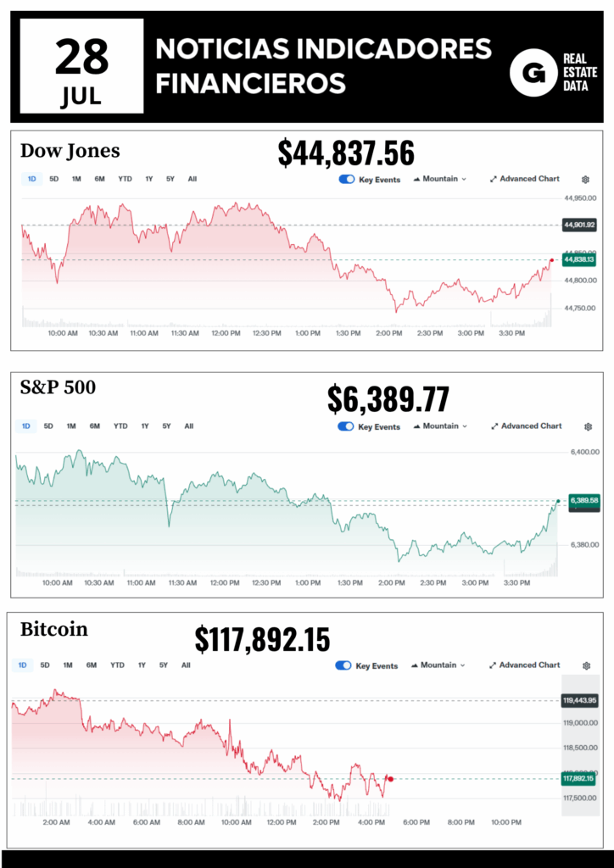Open settings gear on S&P 500 chart

(x=585, y=426)
